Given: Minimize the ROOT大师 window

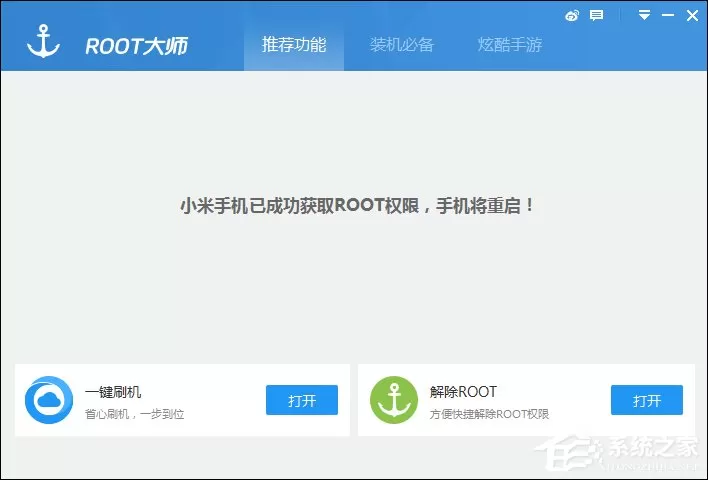Looking at the screenshot, I should click(x=668, y=15).
